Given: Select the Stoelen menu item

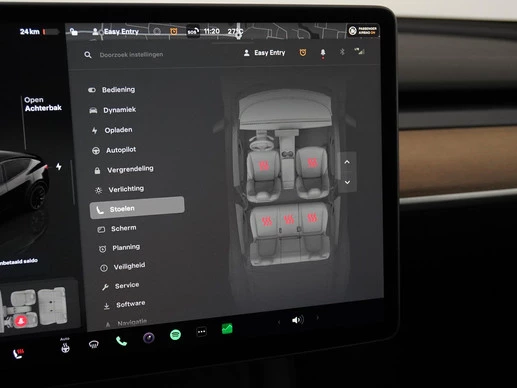Looking at the screenshot, I should [x=137, y=208].
